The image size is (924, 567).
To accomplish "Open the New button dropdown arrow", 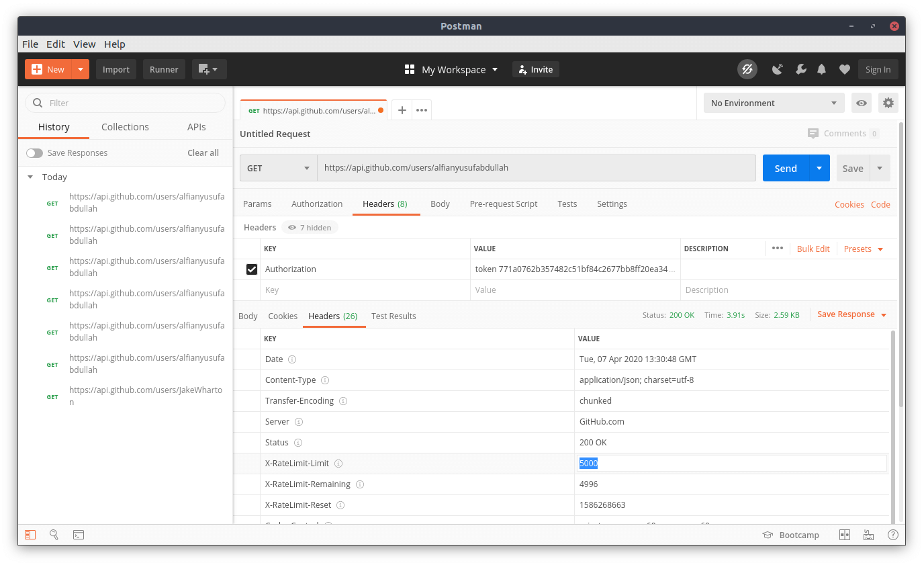I will coord(81,69).
